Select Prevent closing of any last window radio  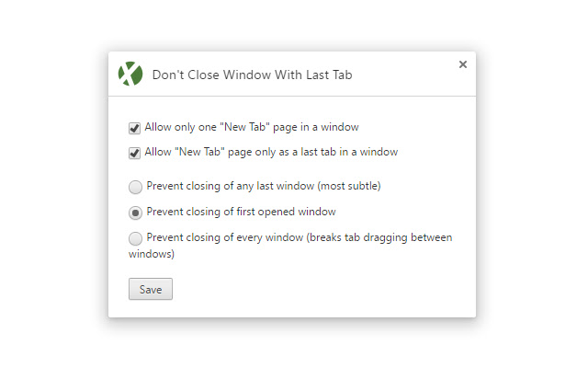[x=136, y=187]
